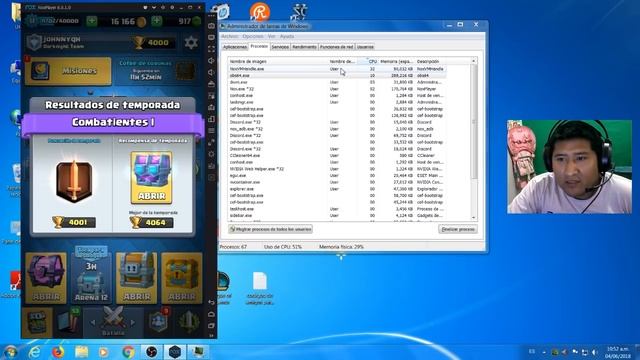Viewport: 640px width, 360px height.
Task: Tap the Arena 12 silver chest slot
Action: click(91, 278)
